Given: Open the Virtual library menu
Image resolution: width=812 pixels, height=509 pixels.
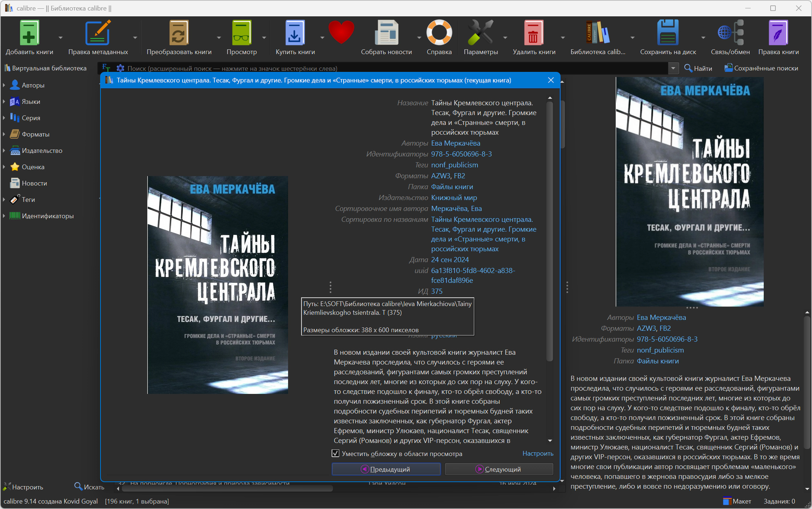Looking at the screenshot, I should 46,68.
